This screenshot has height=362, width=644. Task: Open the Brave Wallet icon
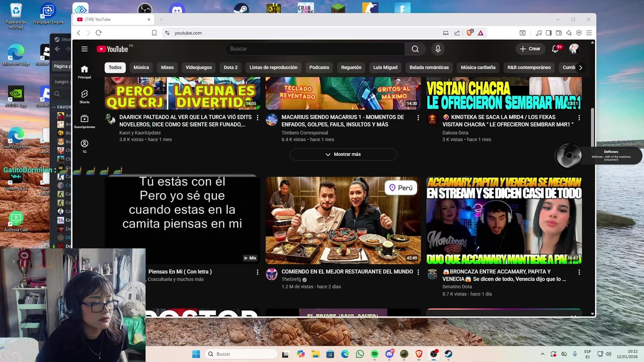pyautogui.click(x=558, y=33)
